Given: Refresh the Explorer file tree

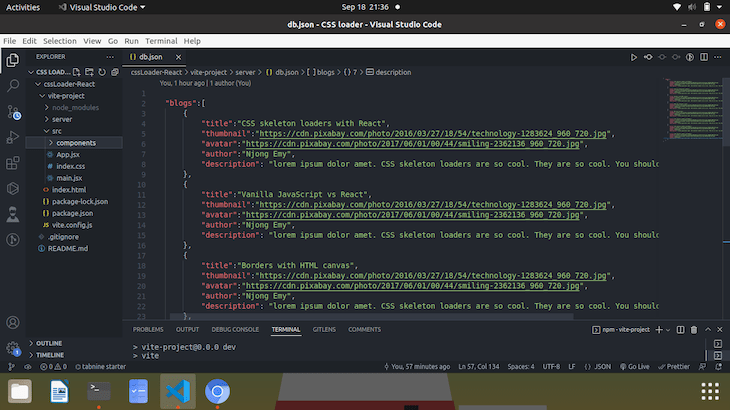Looking at the screenshot, I should (x=102, y=72).
